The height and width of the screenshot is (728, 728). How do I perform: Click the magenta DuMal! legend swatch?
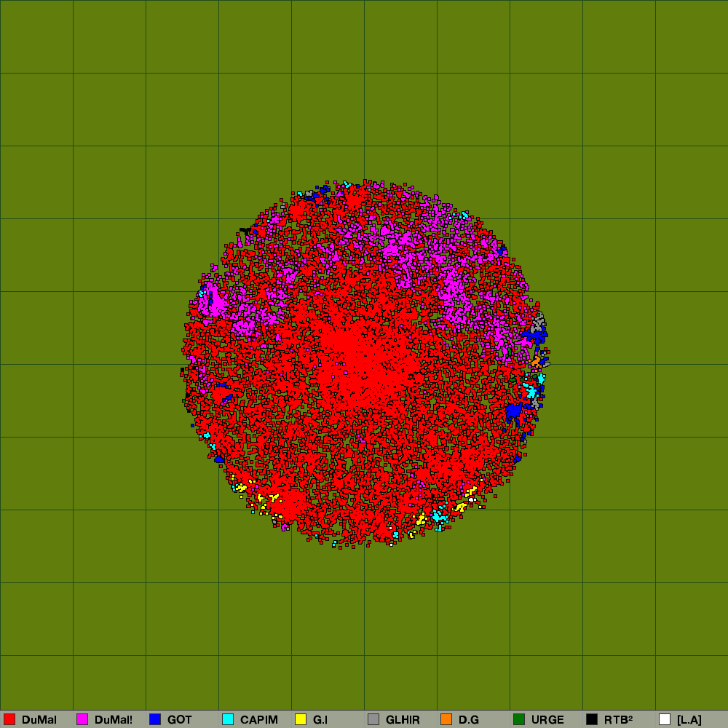82,719
